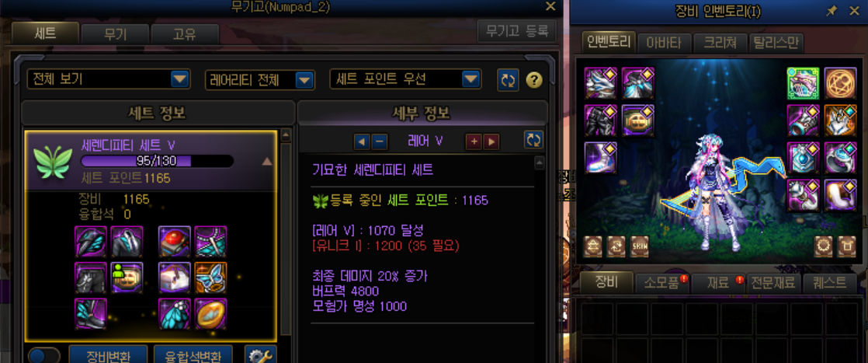Click the 융합석변환 button
The width and height of the screenshot is (868, 363).
pyautogui.click(x=193, y=354)
